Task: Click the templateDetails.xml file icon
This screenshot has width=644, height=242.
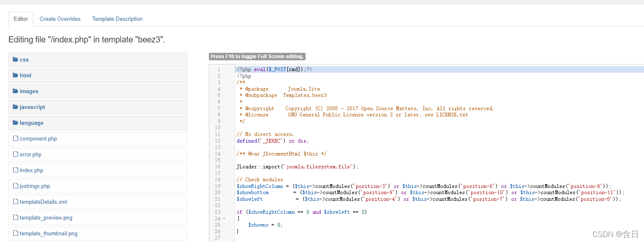Action: [16, 202]
